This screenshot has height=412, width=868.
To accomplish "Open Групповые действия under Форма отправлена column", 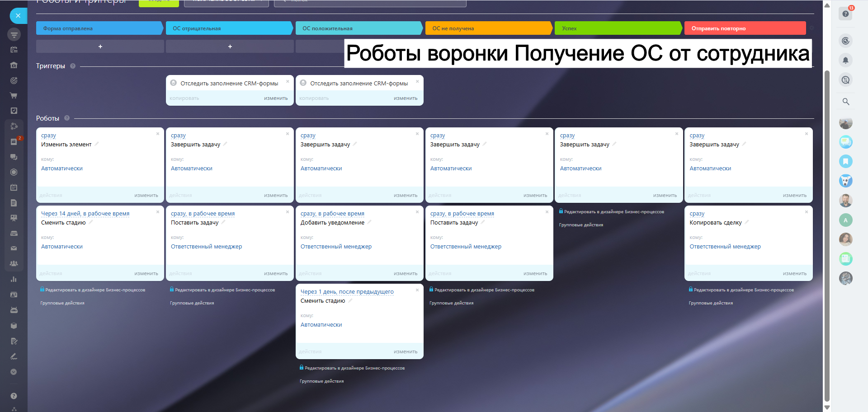I will pos(62,303).
